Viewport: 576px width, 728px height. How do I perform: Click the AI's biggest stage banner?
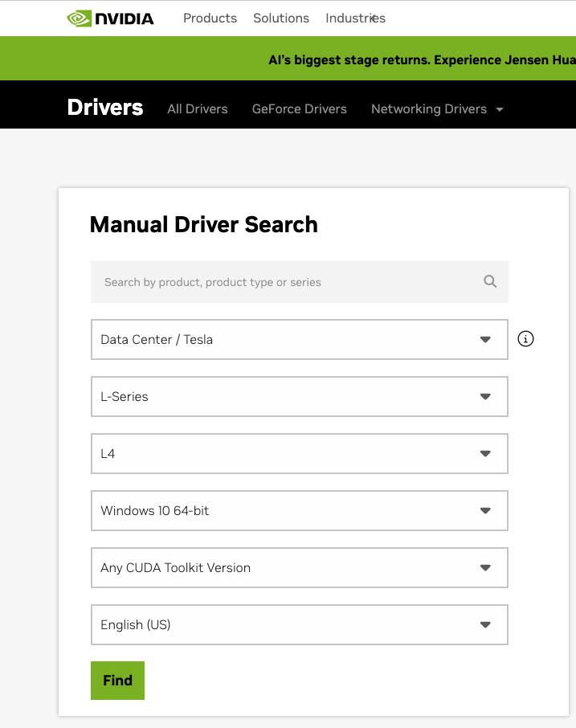point(421,59)
